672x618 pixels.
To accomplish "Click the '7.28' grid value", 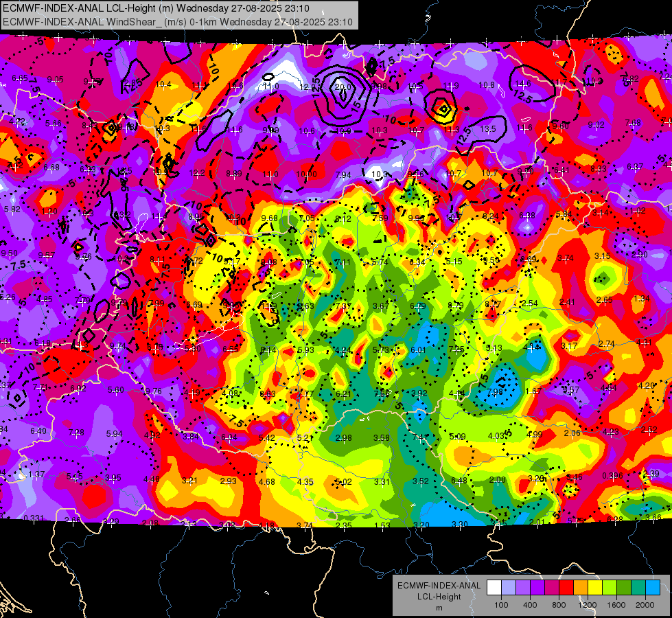I will pyautogui.click(x=76, y=432).
